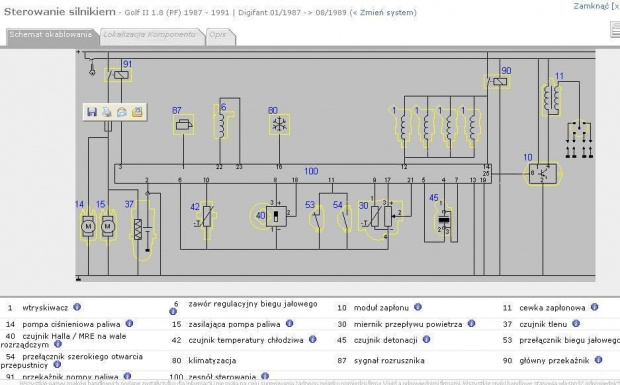This screenshot has width=620, height=385.
Task: Info icon beside czujnik tlenu
Action: [576, 323]
